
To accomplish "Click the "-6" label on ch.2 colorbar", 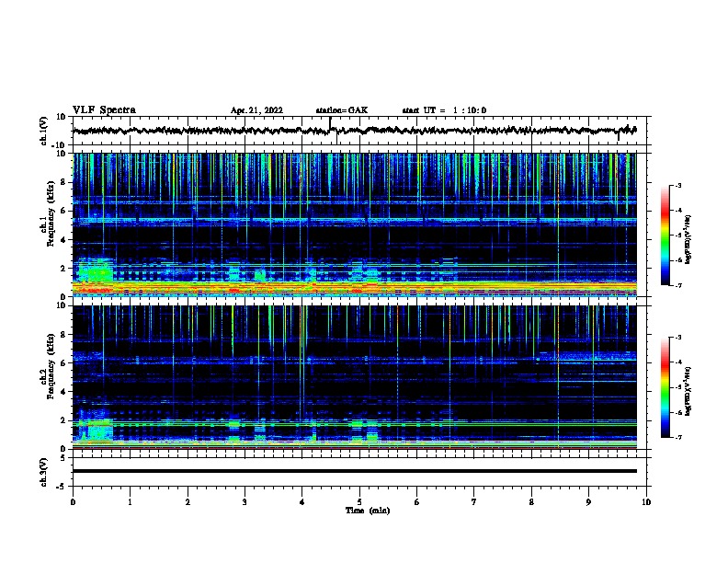I will tap(677, 412).
